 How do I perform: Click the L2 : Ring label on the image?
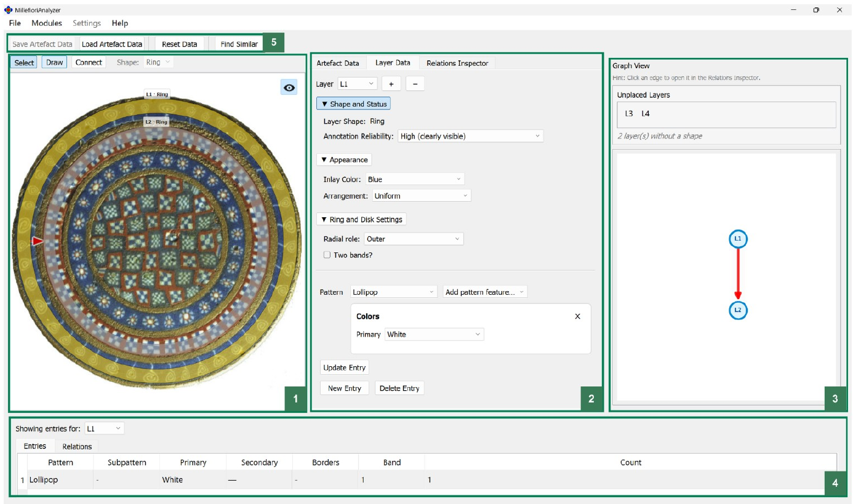(x=156, y=122)
